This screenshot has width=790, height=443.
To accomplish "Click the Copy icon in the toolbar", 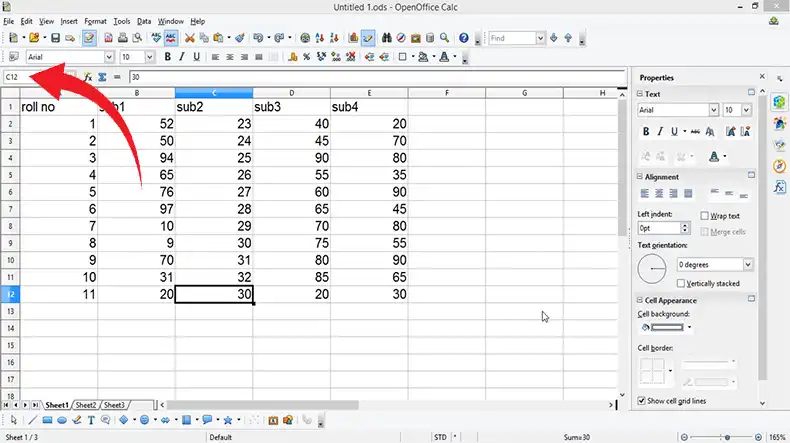I will [x=204, y=38].
